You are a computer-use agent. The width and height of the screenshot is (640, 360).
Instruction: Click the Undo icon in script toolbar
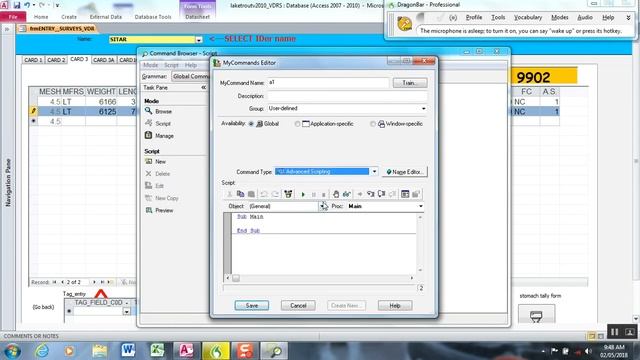tap(264, 194)
